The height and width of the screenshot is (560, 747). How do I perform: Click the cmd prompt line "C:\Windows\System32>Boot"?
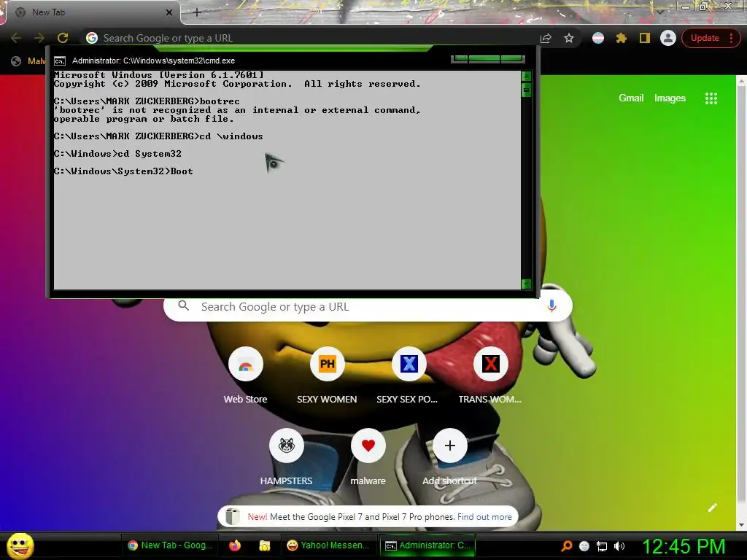[123, 171]
